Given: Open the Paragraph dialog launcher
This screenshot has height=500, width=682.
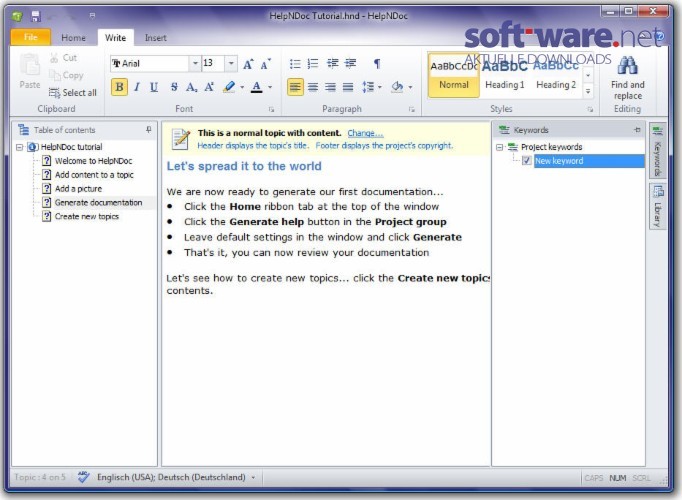Looking at the screenshot, I should (x=411, y=110).
